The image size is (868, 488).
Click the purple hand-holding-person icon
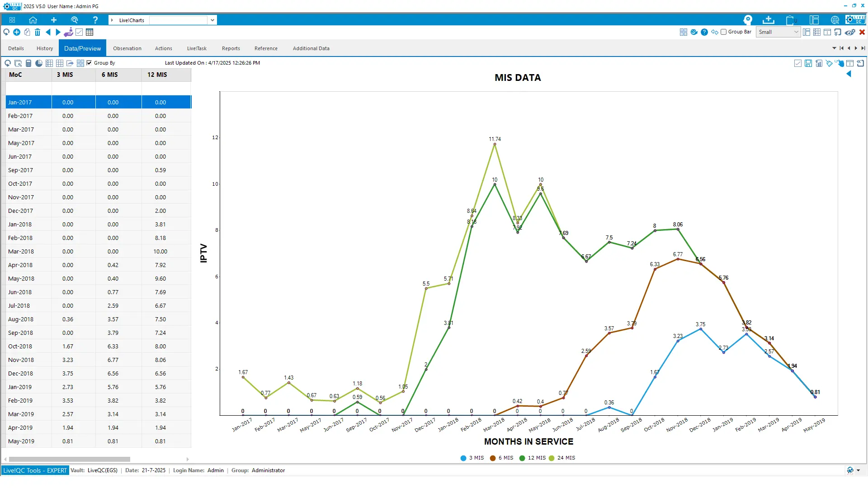[68, 32]
